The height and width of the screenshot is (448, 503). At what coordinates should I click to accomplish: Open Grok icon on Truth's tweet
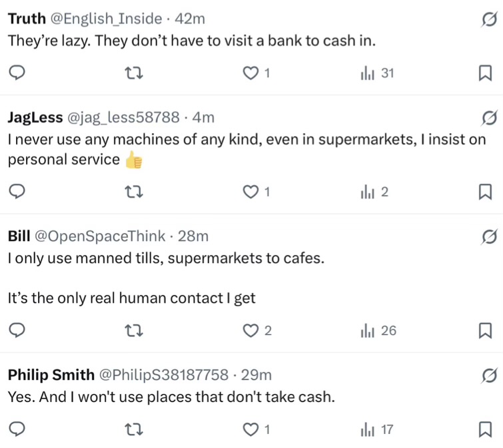(x=488, y=22)
